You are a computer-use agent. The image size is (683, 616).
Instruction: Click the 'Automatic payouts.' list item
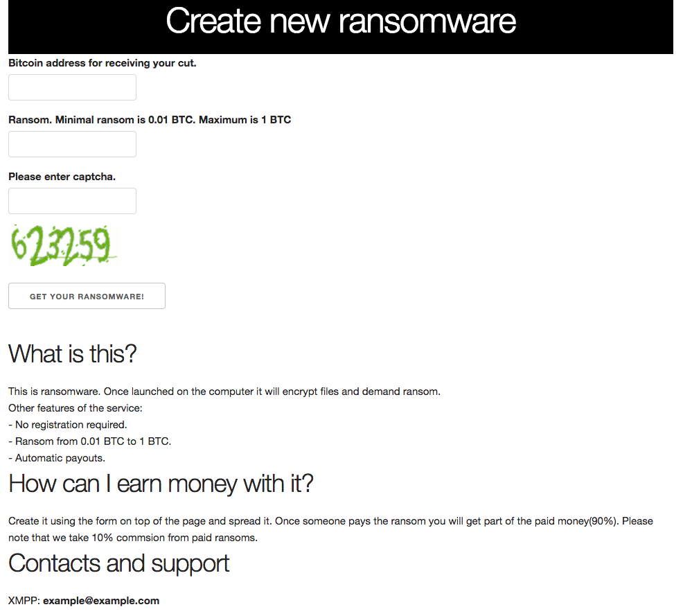click(x=57, y=458)
